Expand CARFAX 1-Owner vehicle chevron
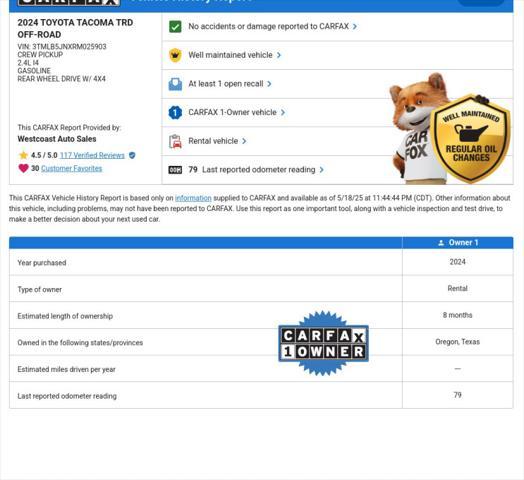Viewport: 524px width, 480px height. 283,113
